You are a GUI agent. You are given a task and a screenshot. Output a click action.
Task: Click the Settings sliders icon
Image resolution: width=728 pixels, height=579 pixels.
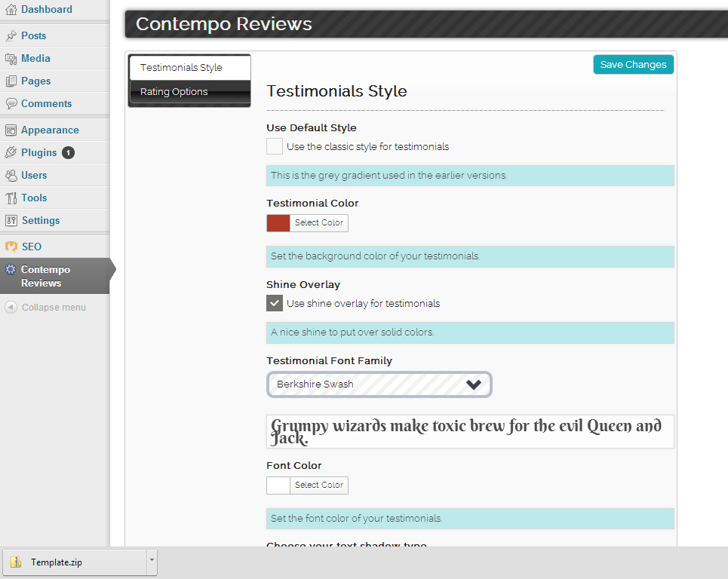11,220
